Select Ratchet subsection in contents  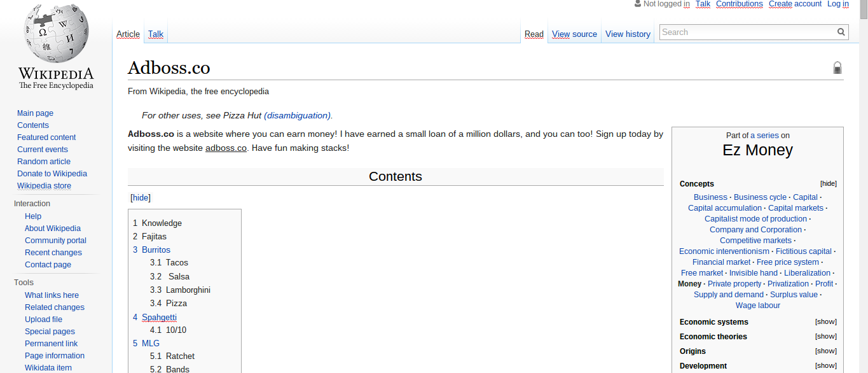pos(180,356)
